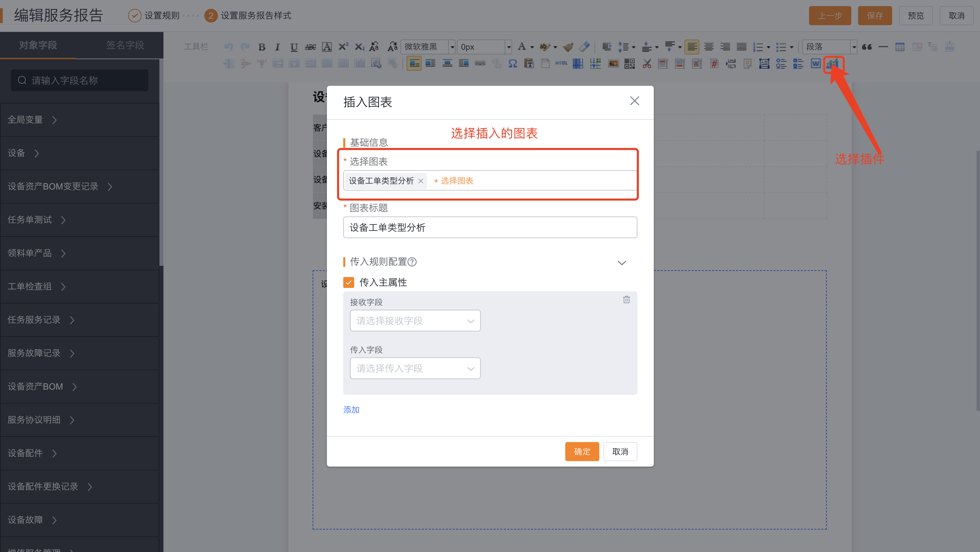
Task: Click the 添加 link
Action: 351,409
